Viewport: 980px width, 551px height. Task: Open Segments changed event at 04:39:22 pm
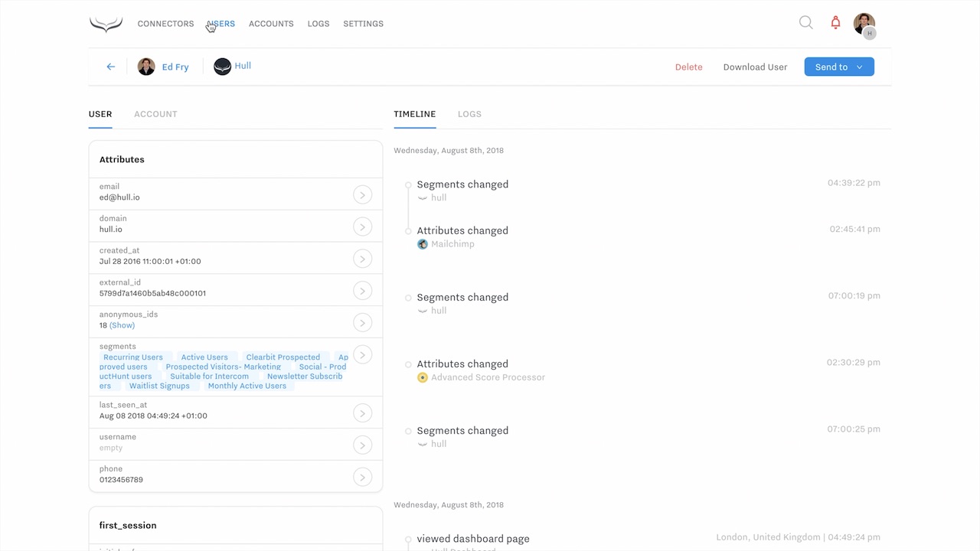pyautogui.click(x=462, y=184)
